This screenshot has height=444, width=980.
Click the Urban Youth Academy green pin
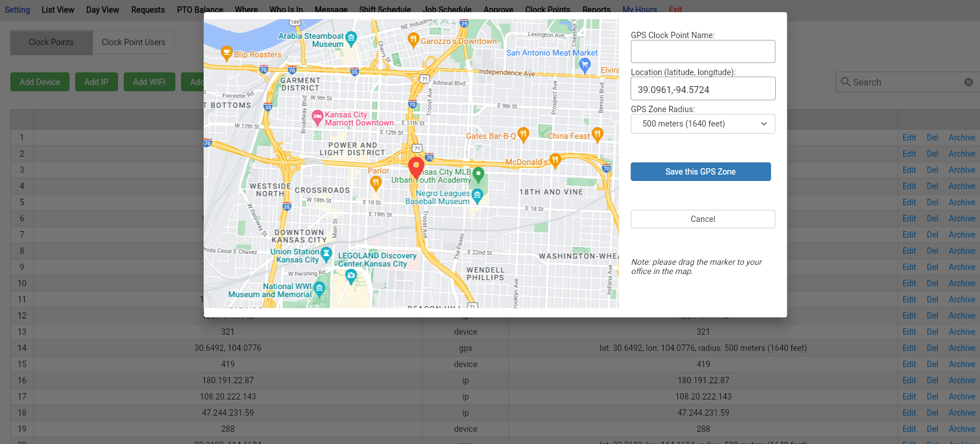478,174
